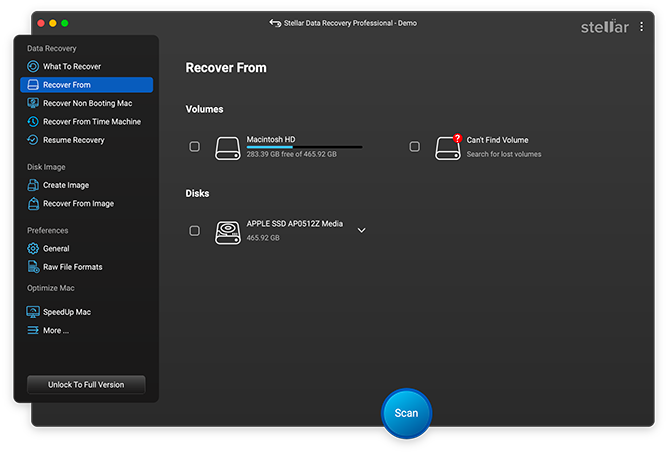Click the Resume Recovery icon

point(33,140)
